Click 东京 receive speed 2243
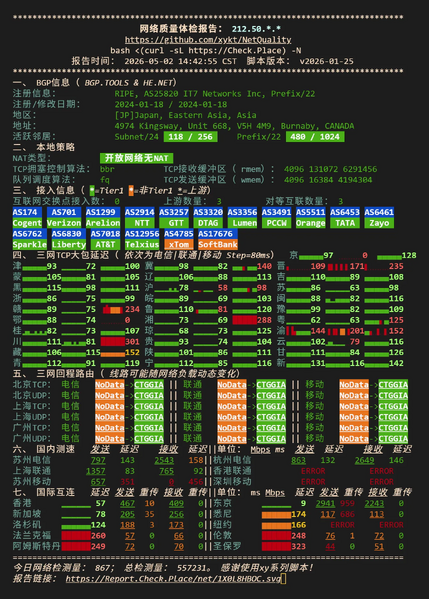This screenshot has height=599, width=429. pyautogui.click(x=374, y=503)
